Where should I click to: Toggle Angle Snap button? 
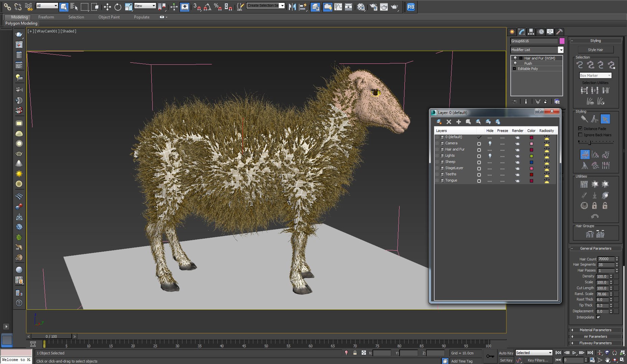(x=208, y=7)
